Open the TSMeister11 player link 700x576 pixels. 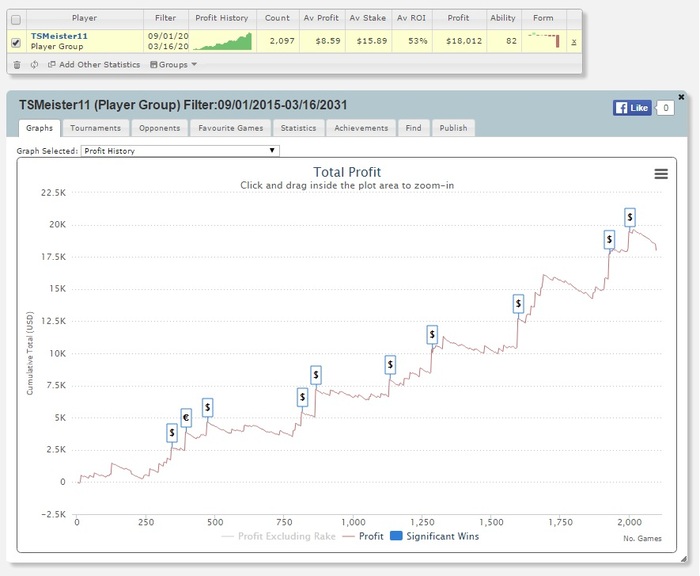(x=59, y=36)
